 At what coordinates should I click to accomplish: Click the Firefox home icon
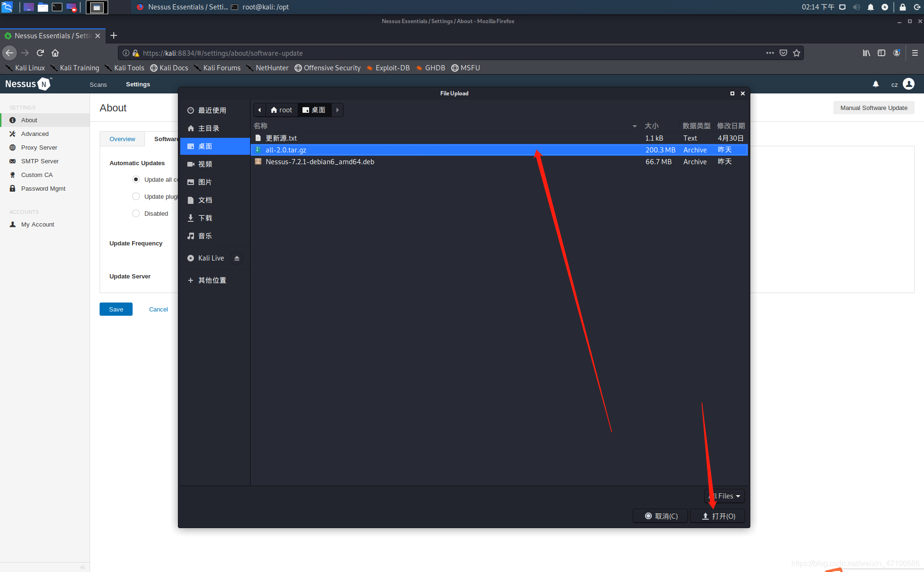(x=55, y=53)
